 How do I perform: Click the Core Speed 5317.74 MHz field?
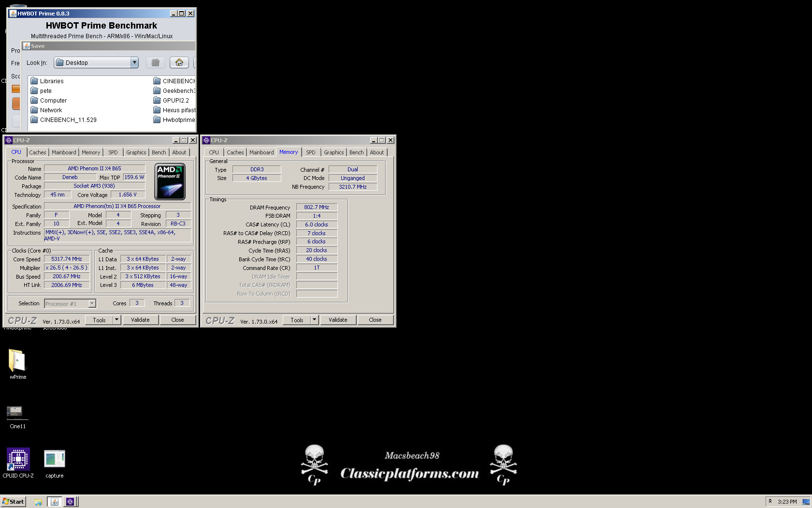pos(67,259)
